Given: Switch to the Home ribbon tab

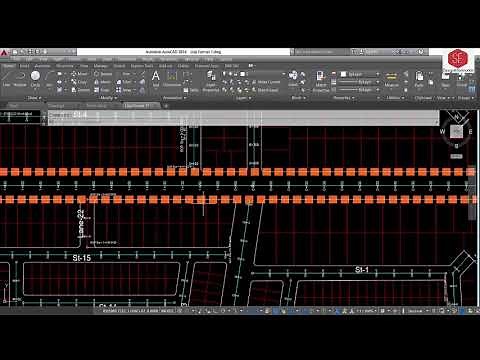Looking at the screenshot, I should [8, 66].
